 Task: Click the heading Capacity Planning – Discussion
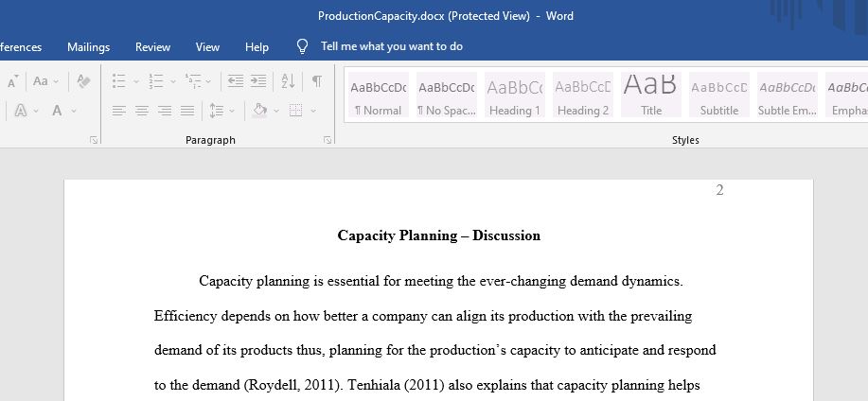[x=439, y=235]
